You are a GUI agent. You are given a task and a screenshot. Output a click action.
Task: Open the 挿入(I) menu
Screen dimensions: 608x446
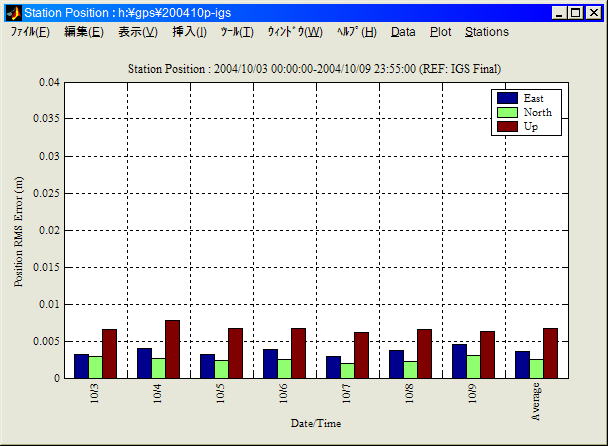tap(189, 32)
